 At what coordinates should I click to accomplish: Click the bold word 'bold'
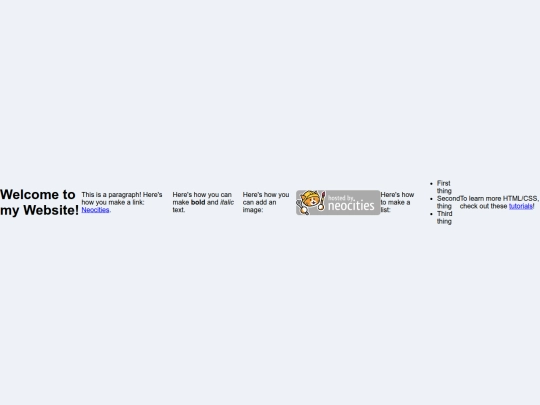[198, 202]
